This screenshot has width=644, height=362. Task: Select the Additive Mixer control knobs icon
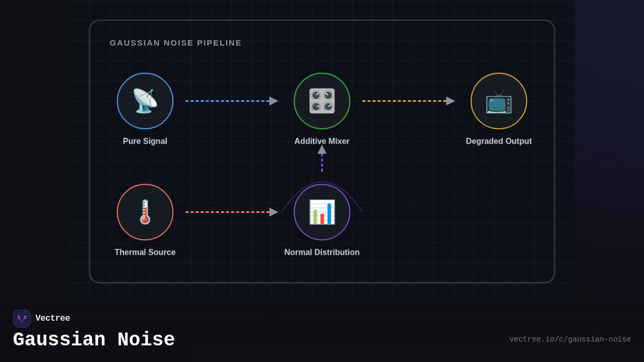coord(322,101)
